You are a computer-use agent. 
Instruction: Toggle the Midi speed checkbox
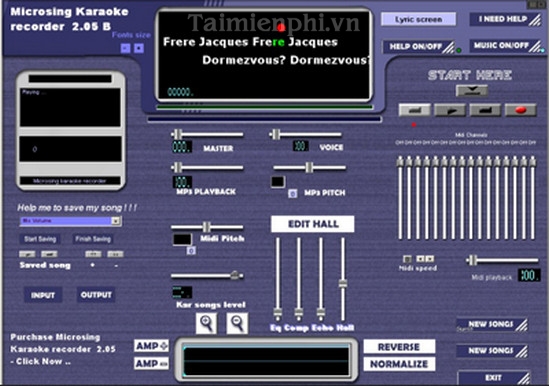tap(407, 259)
